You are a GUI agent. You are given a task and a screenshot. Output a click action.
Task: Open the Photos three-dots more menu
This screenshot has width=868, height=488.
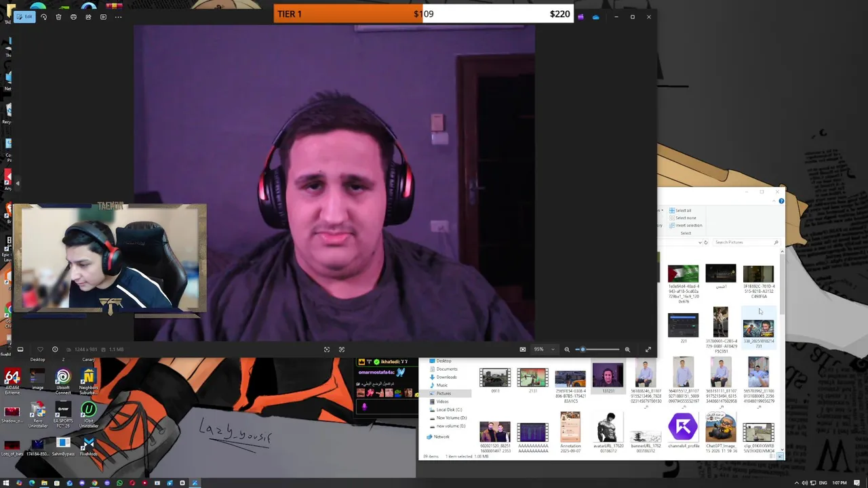(119, 17)
